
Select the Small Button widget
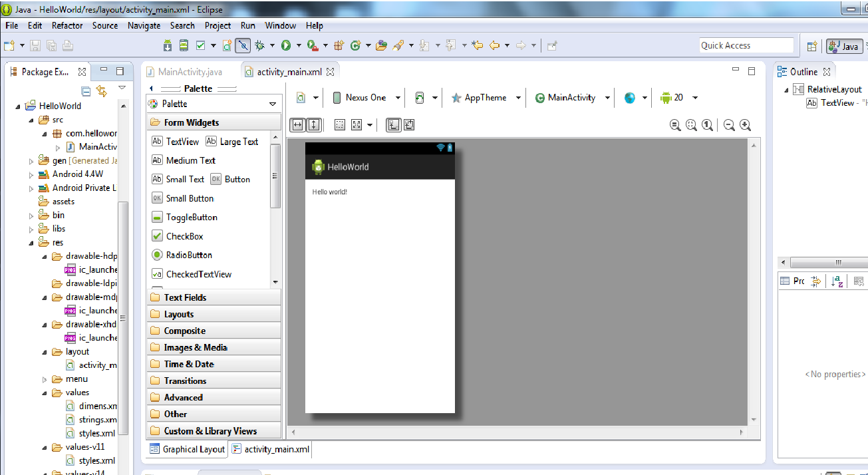pos(183,198)
